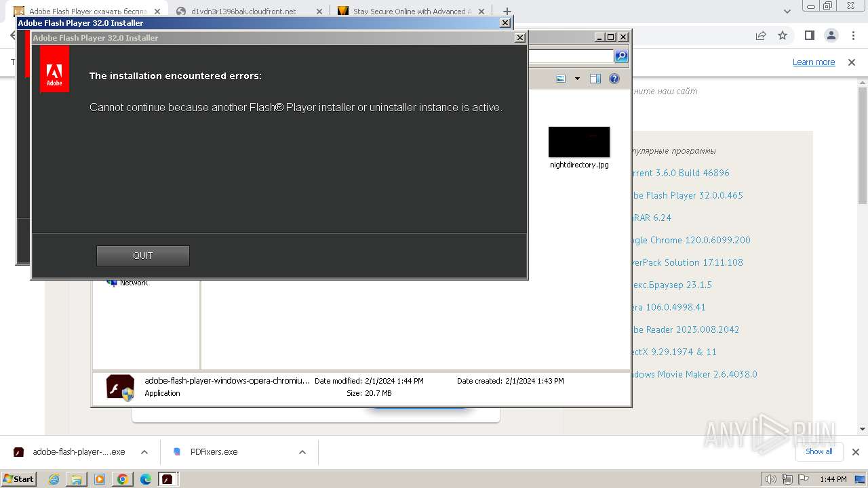Open Windows Explorer taskbar icon

[77, 479]
